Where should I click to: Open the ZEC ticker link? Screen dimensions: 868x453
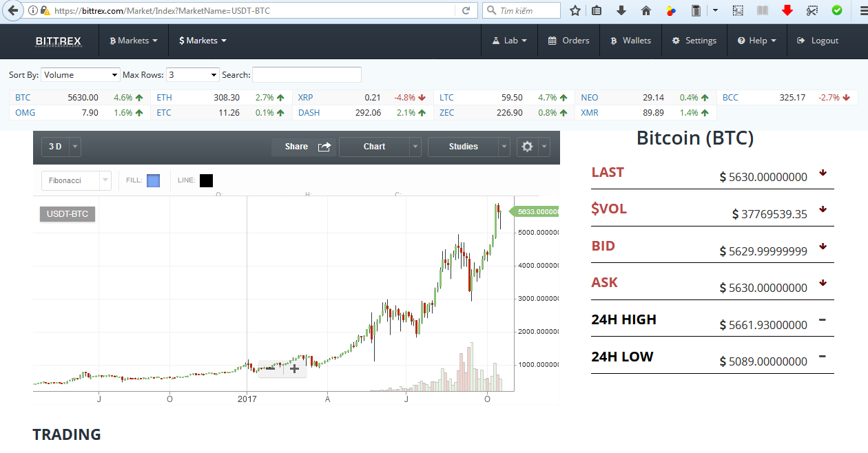(446, 113)
